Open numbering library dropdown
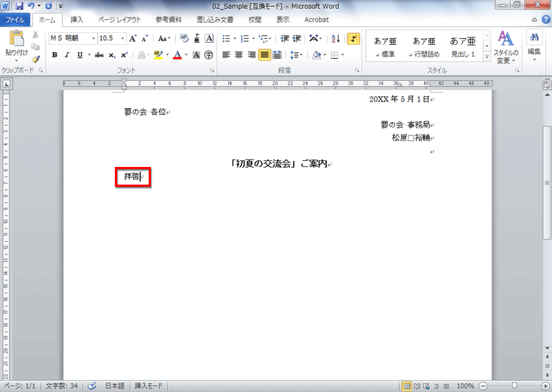 253,38
